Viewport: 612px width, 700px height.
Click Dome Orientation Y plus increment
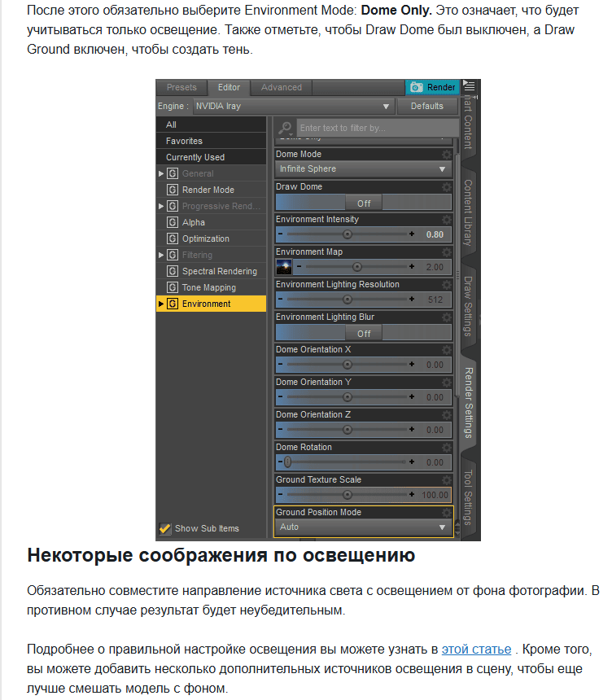tap(412, 397)
